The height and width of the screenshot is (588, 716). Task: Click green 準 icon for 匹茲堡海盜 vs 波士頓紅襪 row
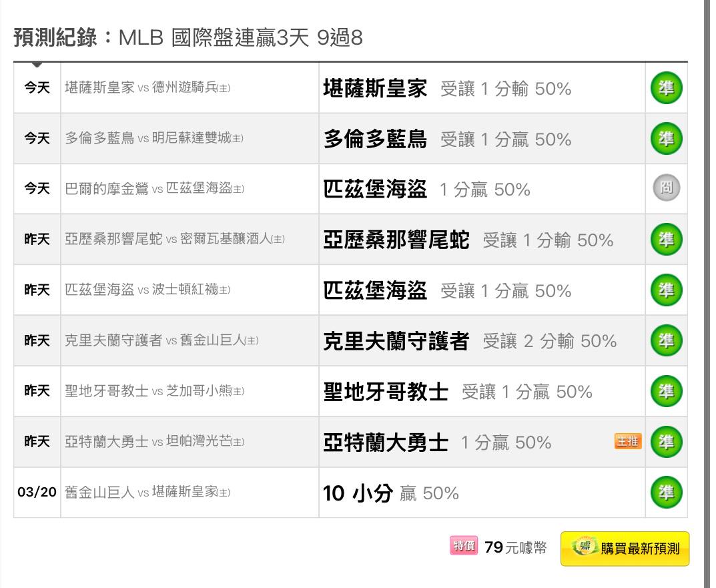(666, 290)
